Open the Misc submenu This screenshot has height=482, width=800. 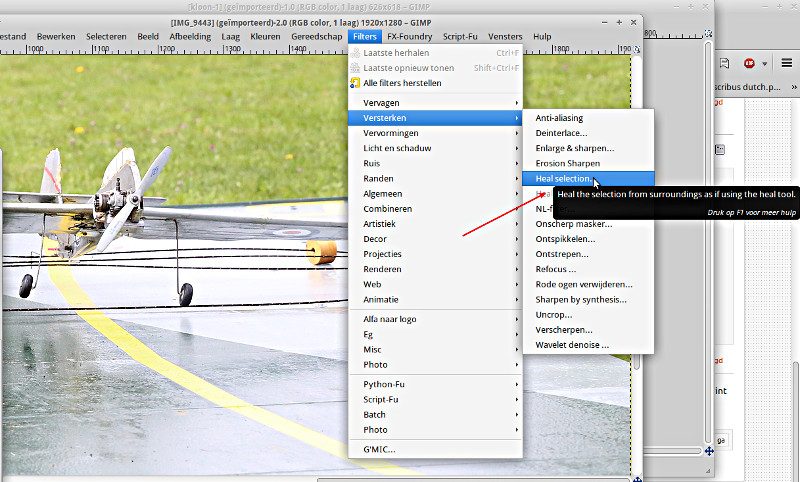coord(435,349)
